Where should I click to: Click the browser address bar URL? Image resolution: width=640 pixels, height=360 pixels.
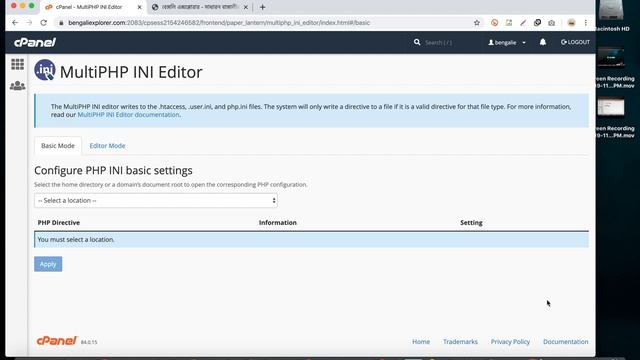tap(219, 23)
